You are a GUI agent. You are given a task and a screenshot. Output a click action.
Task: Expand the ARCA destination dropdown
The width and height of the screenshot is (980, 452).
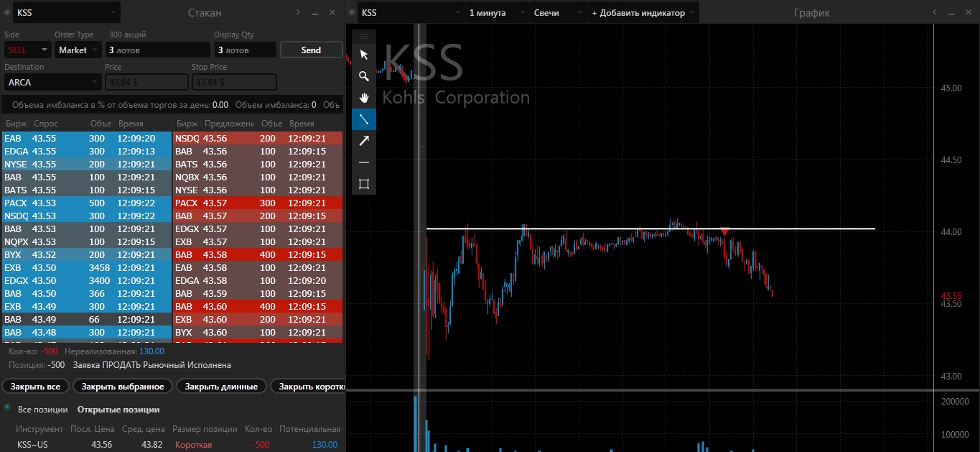tap(52, 83)
